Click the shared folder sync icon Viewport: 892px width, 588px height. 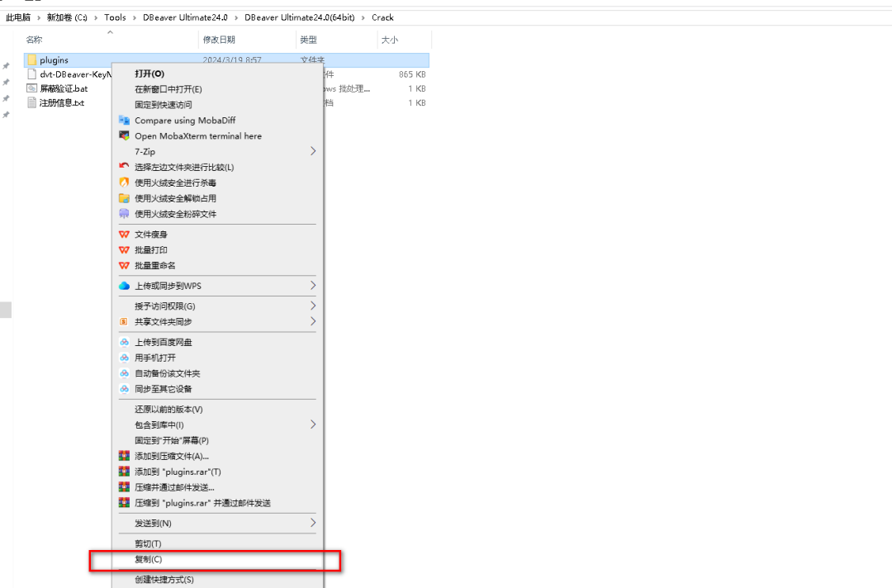pyautogui.click(x=124, y=321)
